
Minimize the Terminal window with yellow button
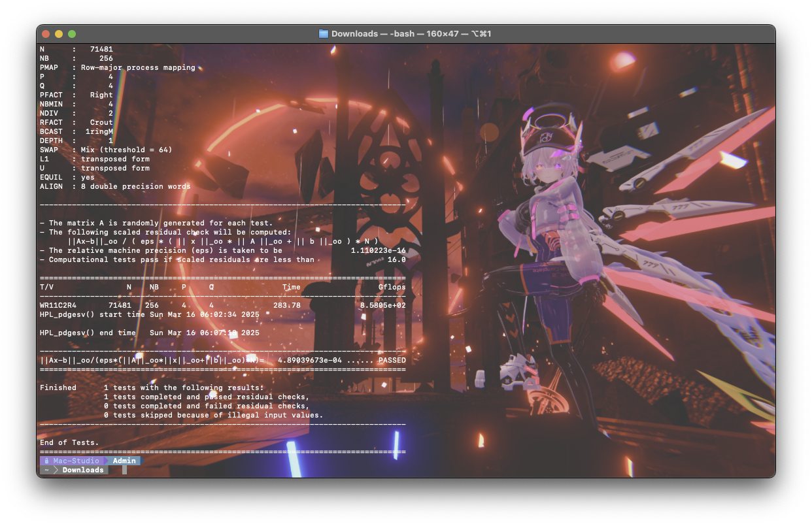pos(59,34)
